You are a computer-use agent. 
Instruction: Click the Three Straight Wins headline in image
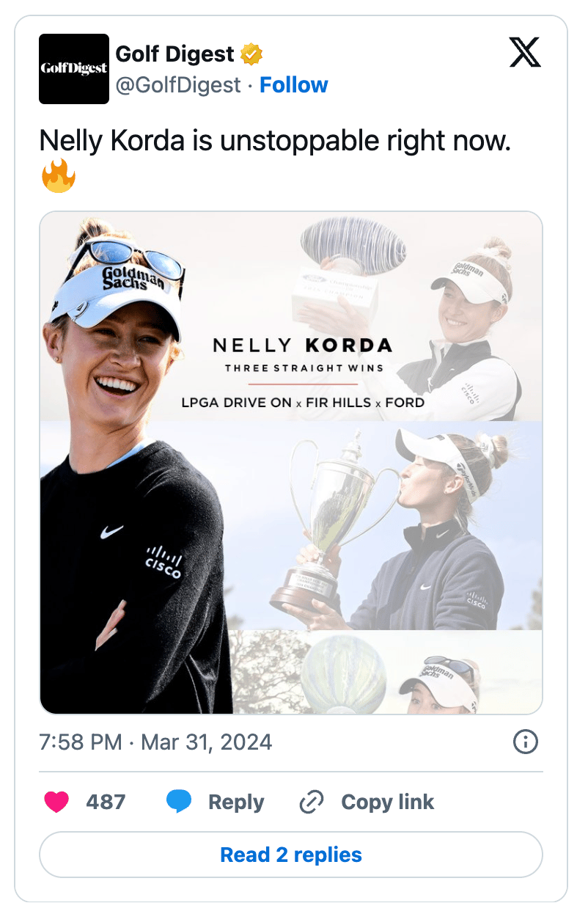[303, 367]
